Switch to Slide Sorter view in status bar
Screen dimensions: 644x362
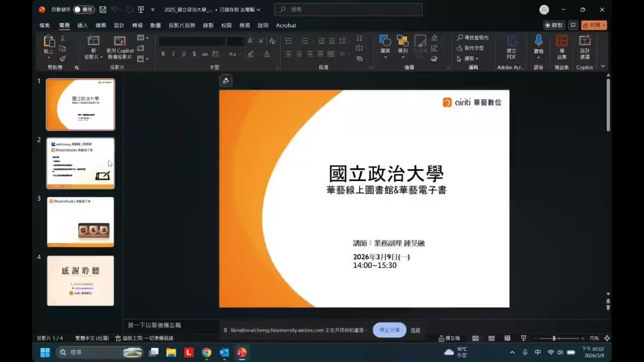click(x=491, y=338)
